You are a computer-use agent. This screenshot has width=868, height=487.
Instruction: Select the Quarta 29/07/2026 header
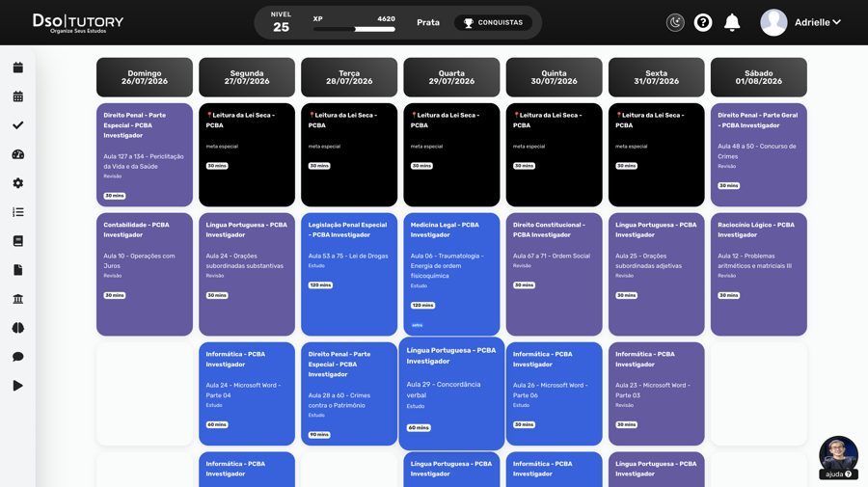coord(451,77)
